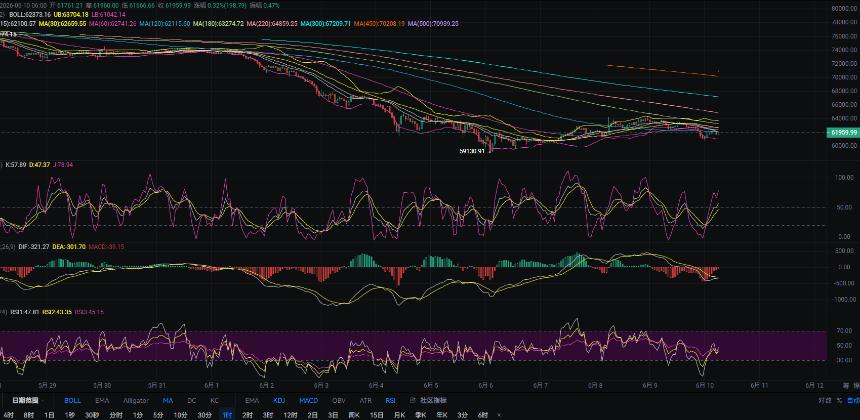Click the KDJ K value legend
This screenshot has width=860, height=420.
click(x=15, y=164)
